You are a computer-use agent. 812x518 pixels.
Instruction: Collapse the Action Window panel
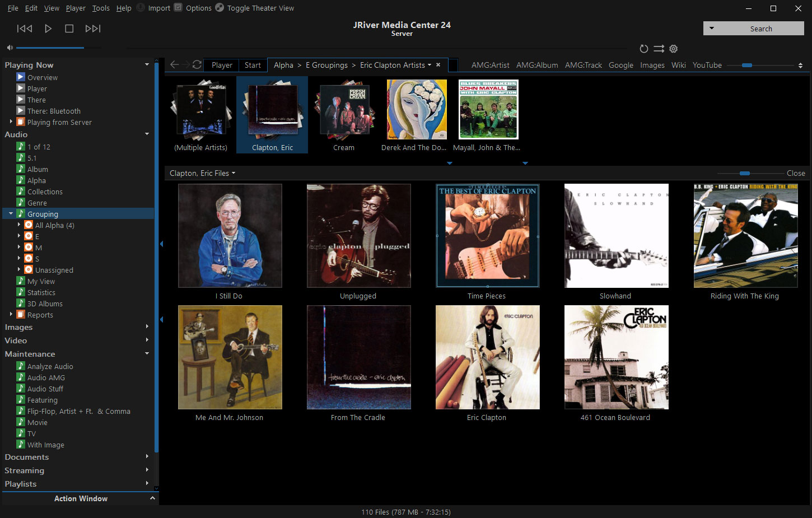[152, 498]
